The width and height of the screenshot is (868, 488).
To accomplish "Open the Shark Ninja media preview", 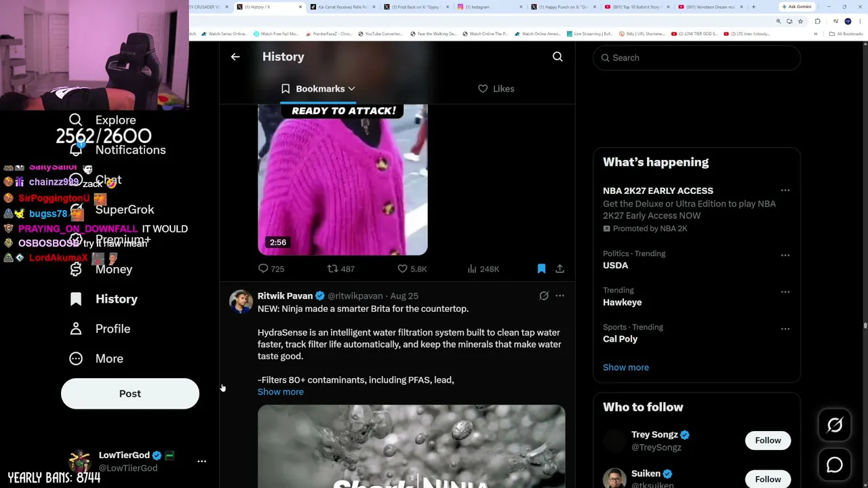I will point(411,447).
